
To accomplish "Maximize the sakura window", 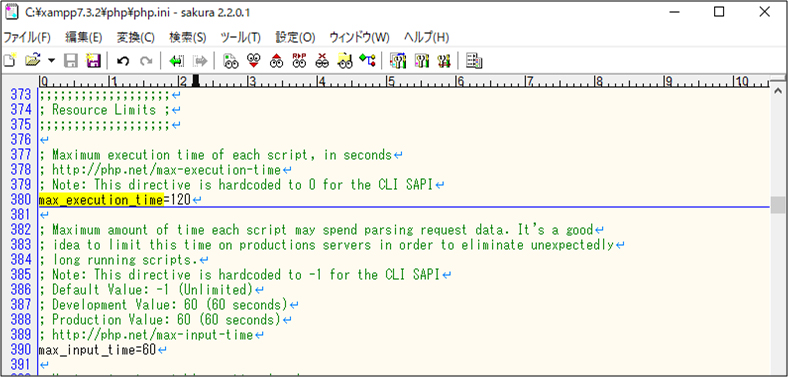I will coord(719,12).
